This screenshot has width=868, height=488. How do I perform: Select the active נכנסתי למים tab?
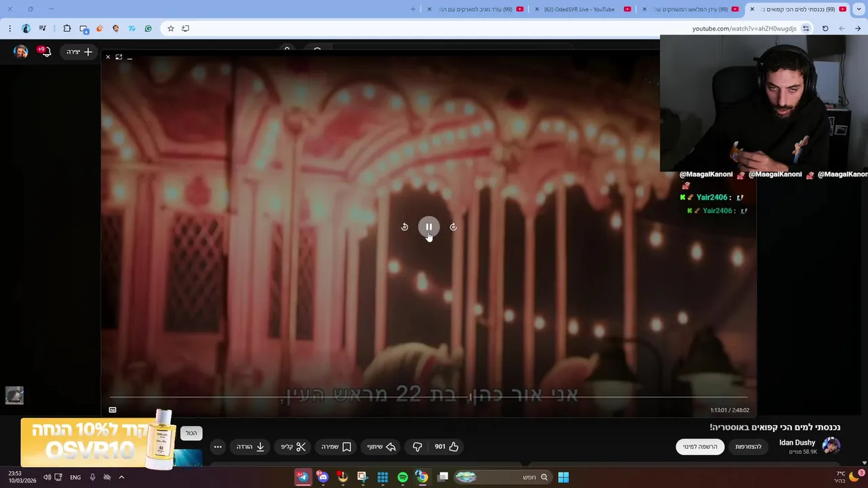coord(799,9)
